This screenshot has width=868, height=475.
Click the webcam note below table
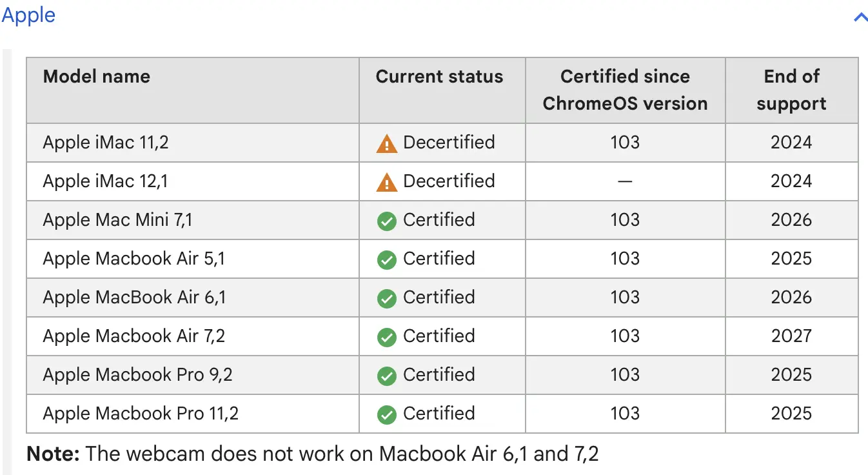click(313, 454)
